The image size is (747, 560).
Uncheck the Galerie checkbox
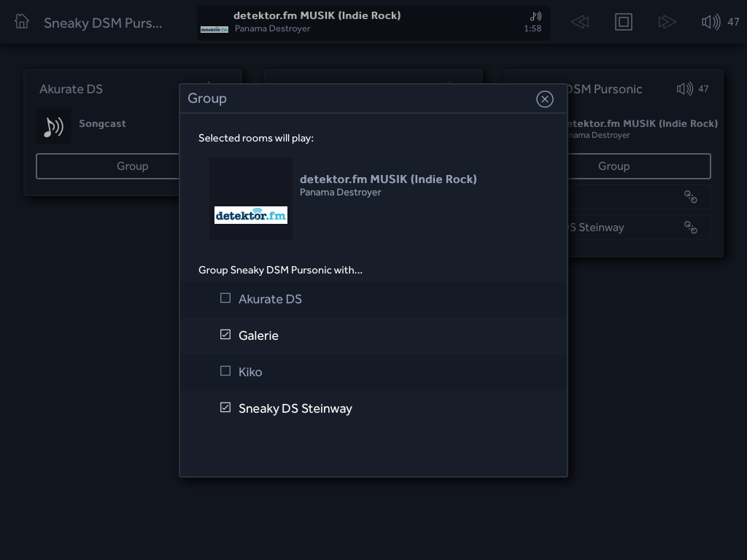tap(225, 335)
